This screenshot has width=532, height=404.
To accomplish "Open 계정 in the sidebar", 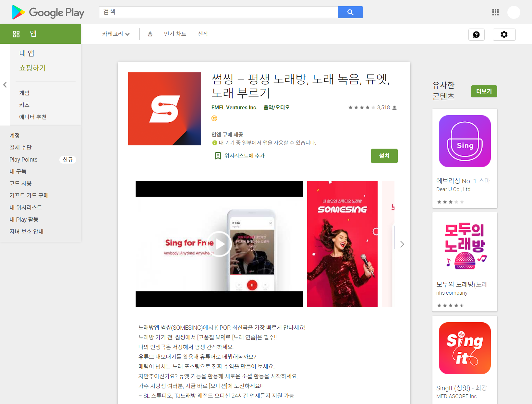I will (x=15, y=135).
